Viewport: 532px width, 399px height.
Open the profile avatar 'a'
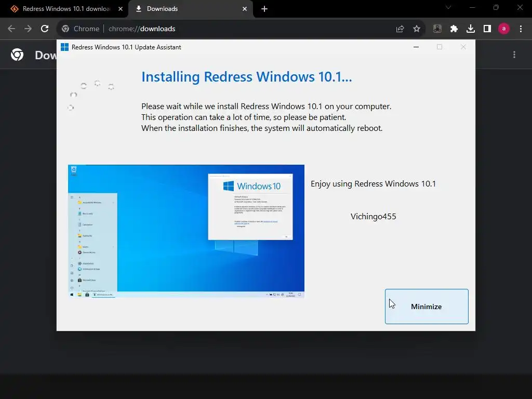(x=504, y=29)
